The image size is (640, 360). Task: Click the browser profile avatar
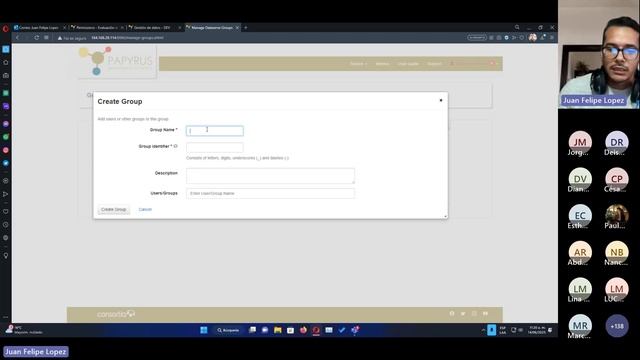coord(533,38)
